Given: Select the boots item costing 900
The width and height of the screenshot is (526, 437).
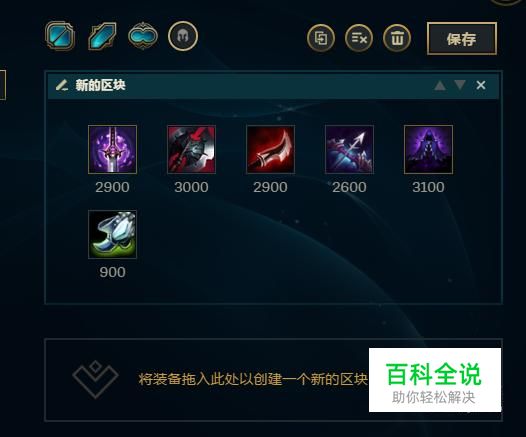Looking at the screenshot, I should click(x=112, y=234).
